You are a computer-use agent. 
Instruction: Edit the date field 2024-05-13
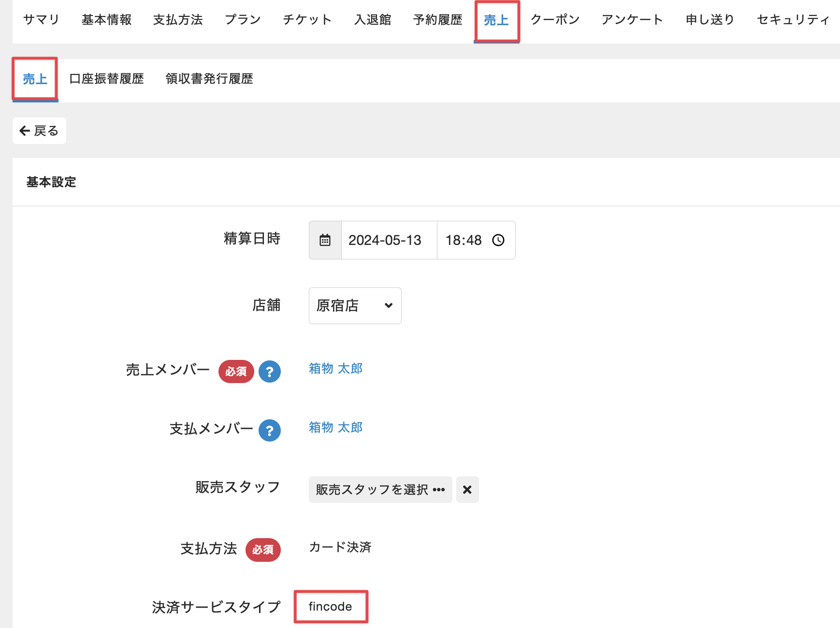[389, 240]
